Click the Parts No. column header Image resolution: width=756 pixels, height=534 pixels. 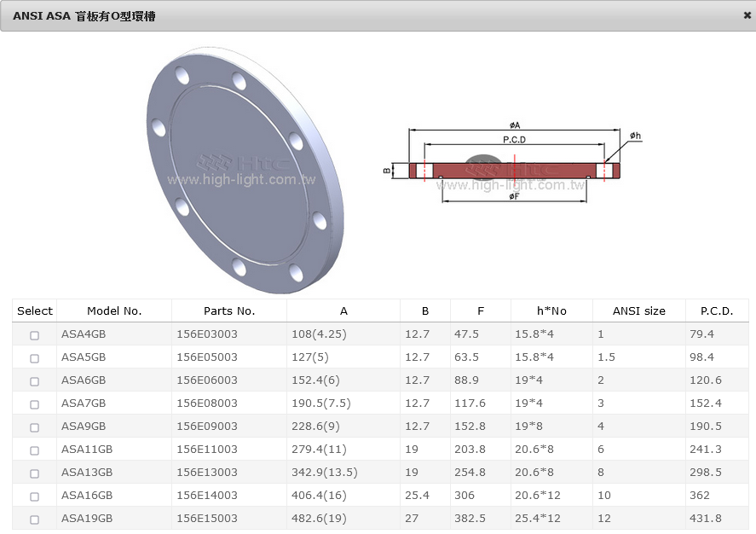pyautogui.click(x=229, y=311)
